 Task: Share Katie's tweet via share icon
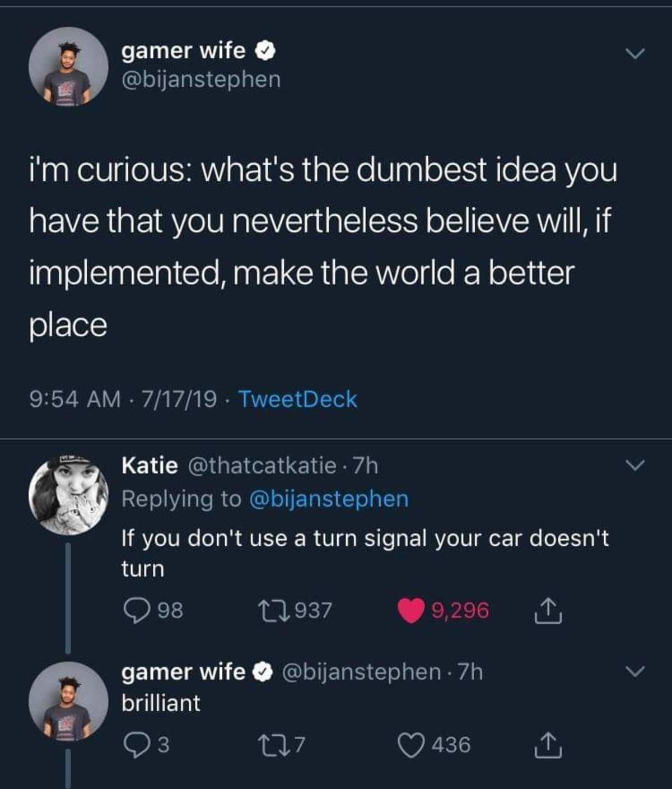tap(547, 611)
